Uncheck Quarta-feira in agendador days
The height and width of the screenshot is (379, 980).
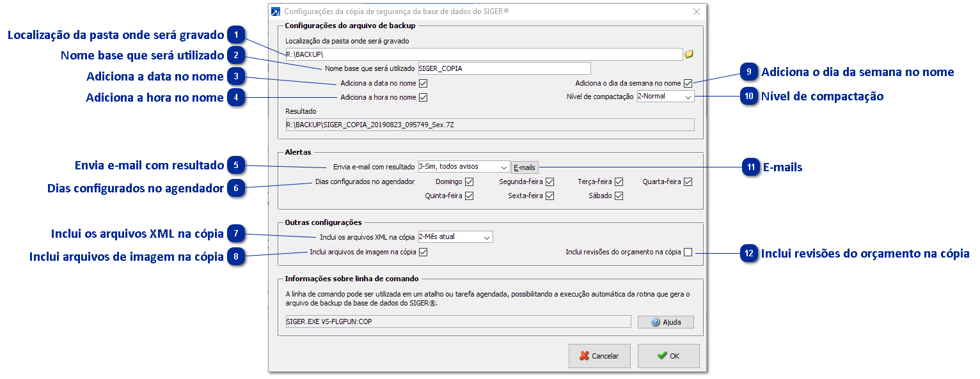click(x=688, y=182)
